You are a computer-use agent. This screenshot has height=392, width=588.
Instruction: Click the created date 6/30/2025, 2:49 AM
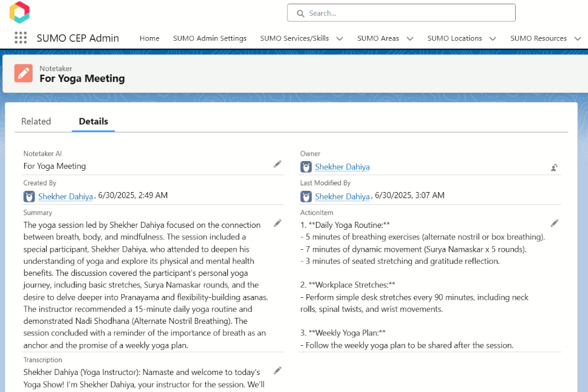coord(133,196)
